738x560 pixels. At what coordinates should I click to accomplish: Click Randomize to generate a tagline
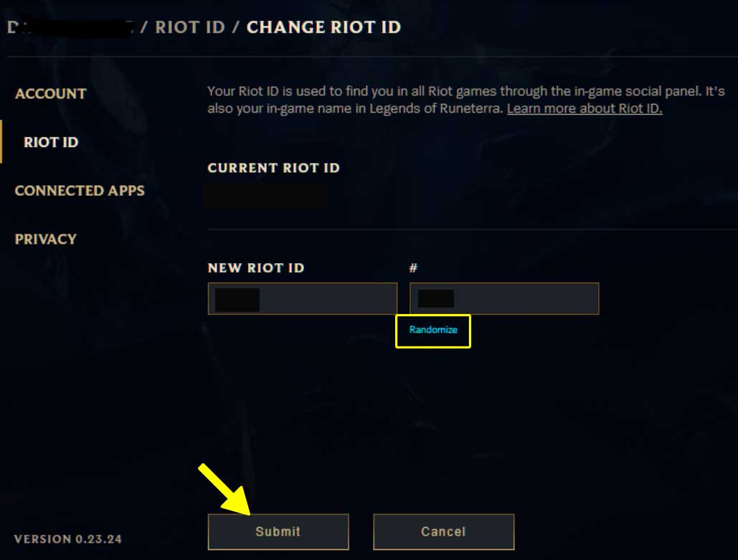coord(433,330)
